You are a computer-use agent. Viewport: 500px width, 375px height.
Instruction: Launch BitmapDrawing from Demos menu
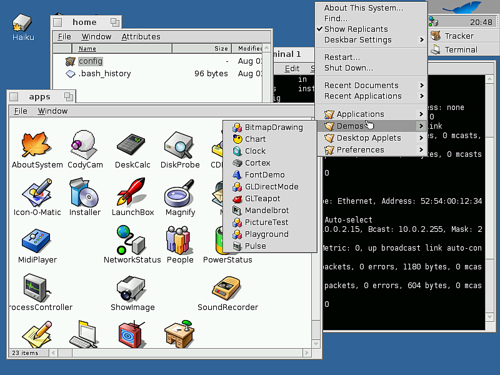(x=269, y=127)
